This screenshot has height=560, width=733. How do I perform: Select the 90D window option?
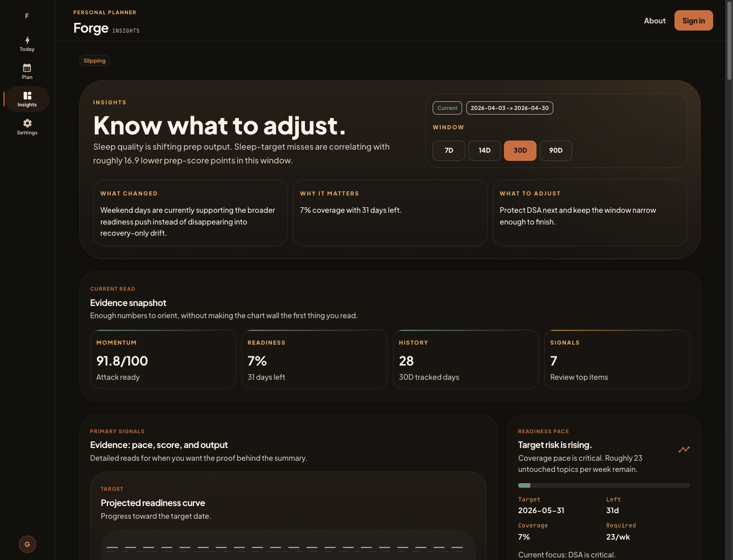[556, 151]
